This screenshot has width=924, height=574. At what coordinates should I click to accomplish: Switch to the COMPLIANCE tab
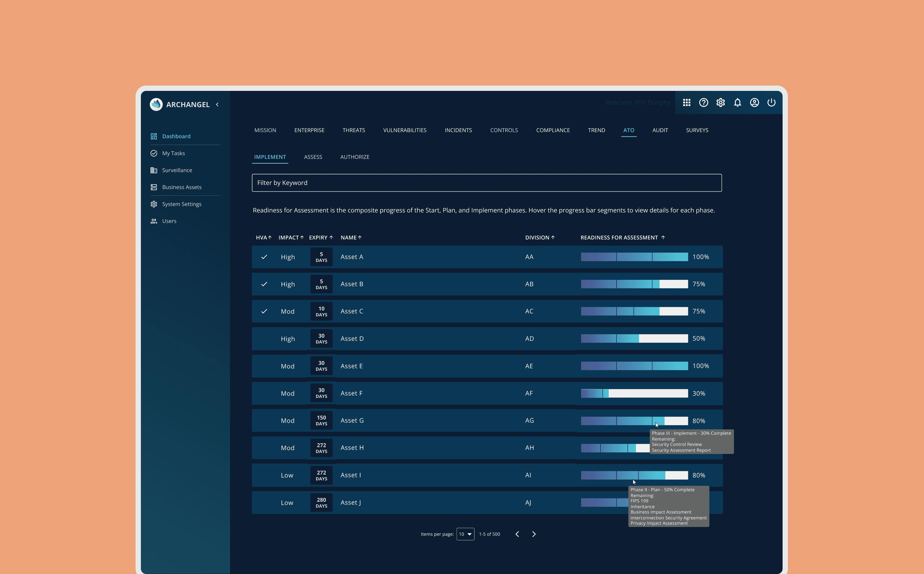coord(553,130)
